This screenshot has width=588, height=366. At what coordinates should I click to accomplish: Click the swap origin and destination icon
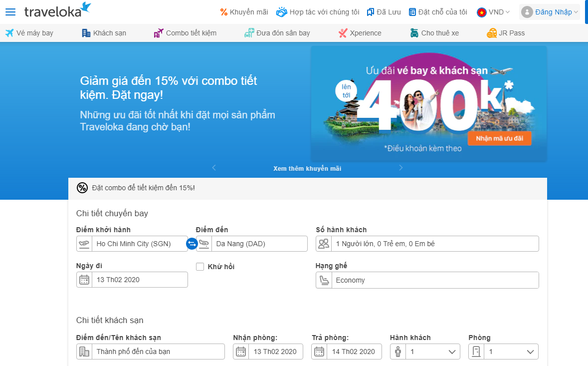192,244
